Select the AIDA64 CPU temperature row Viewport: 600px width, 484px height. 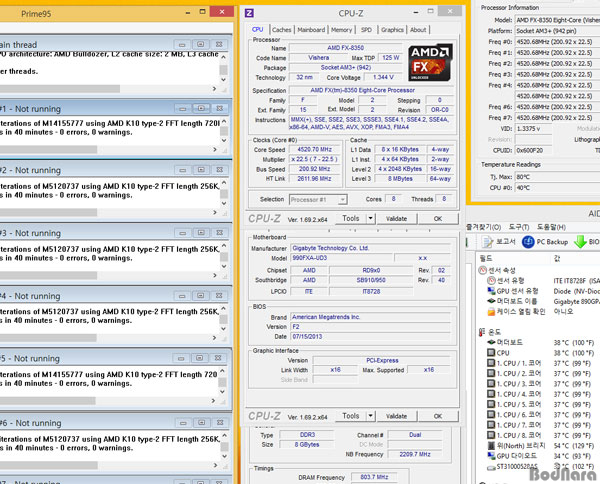[540, 353]
